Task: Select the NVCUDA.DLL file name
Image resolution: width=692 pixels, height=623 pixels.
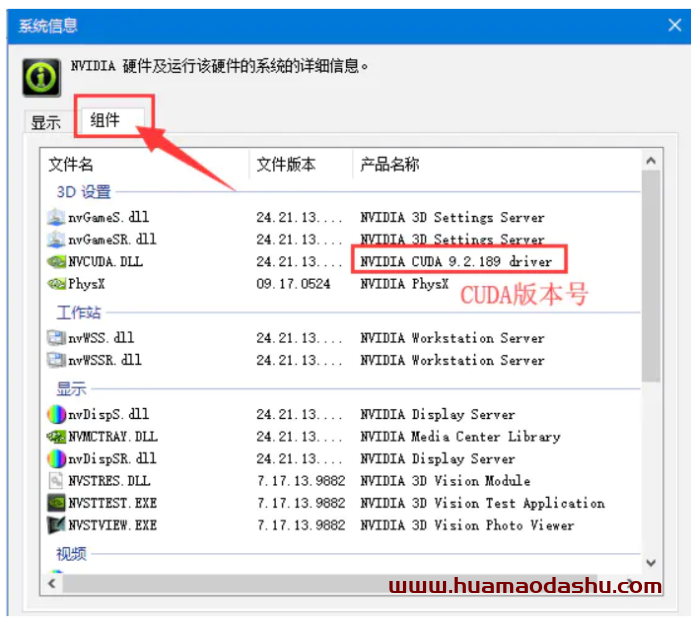Action: [x=105, y=262]
